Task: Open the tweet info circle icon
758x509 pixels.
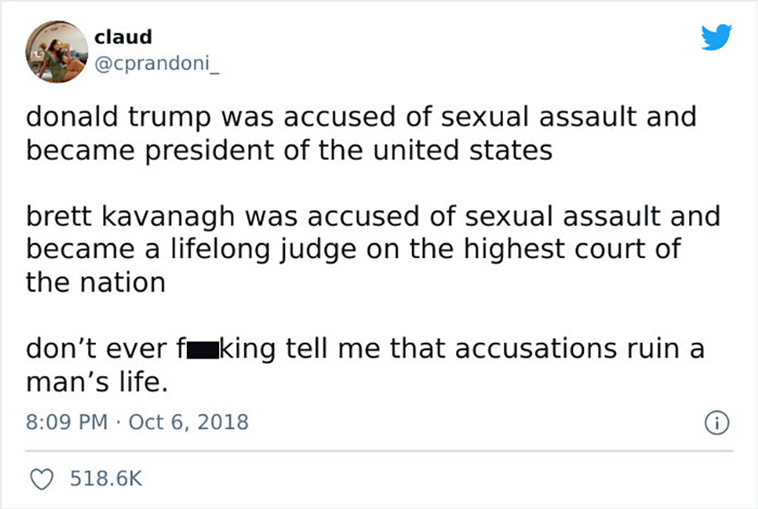Action: [717, 423]
